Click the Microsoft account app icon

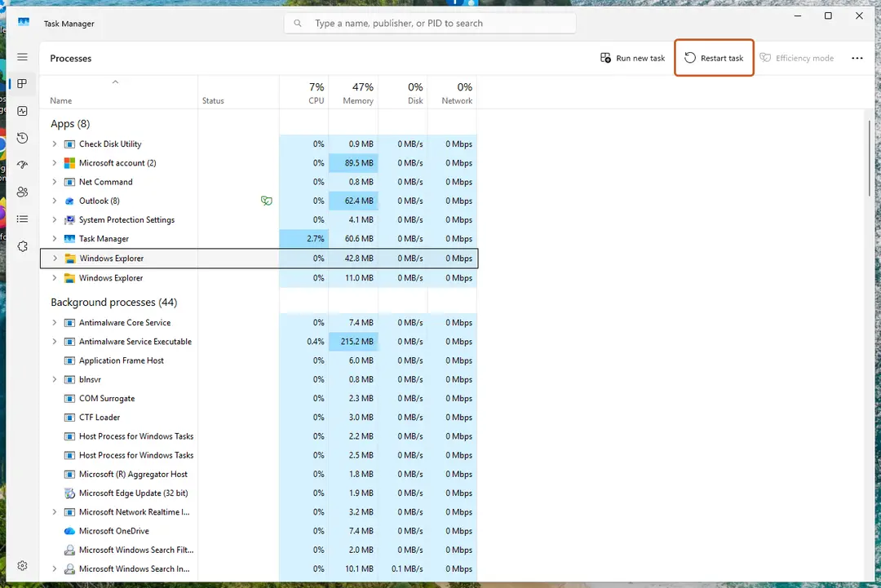(69, 163)
